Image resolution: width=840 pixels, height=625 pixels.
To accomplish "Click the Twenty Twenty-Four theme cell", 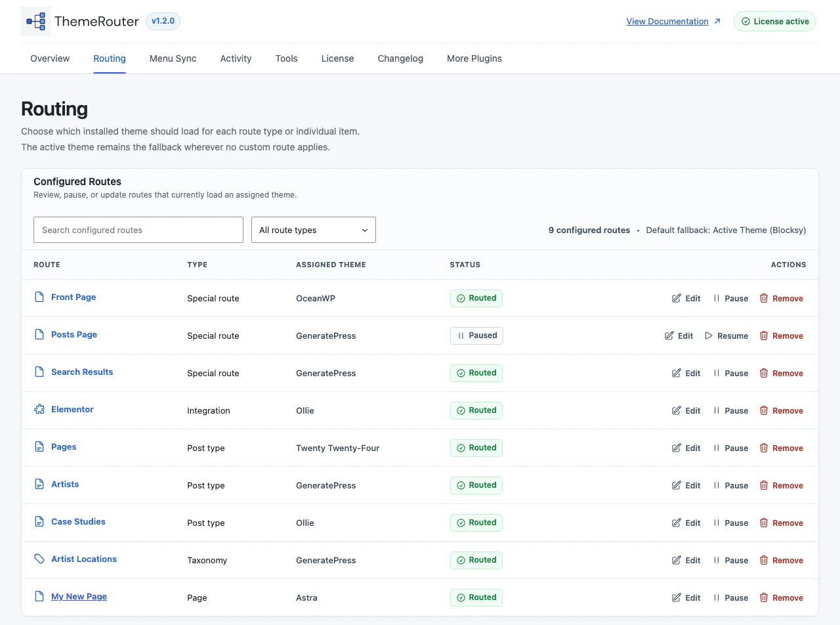I will pos(338,448).
